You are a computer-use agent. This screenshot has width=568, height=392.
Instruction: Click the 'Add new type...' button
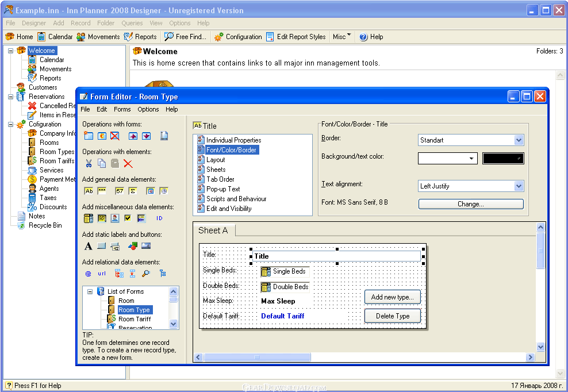click(x=393, y=297)
